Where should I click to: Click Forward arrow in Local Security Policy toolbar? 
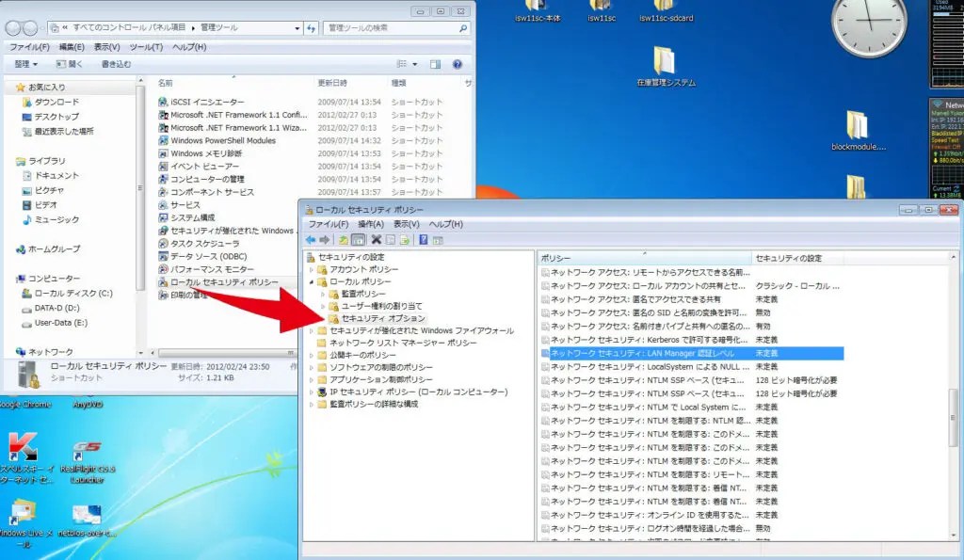(325, 240)
